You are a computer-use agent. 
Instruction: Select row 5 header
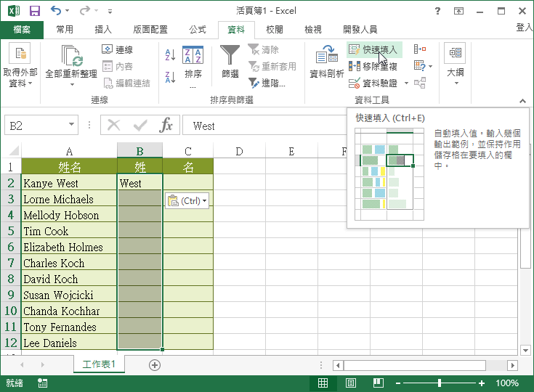coord(11,231)
